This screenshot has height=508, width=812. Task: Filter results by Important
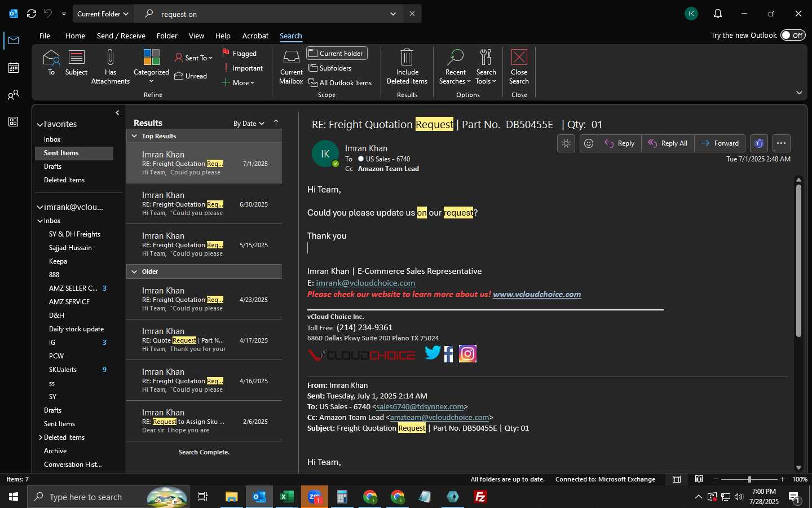point(243,68)
